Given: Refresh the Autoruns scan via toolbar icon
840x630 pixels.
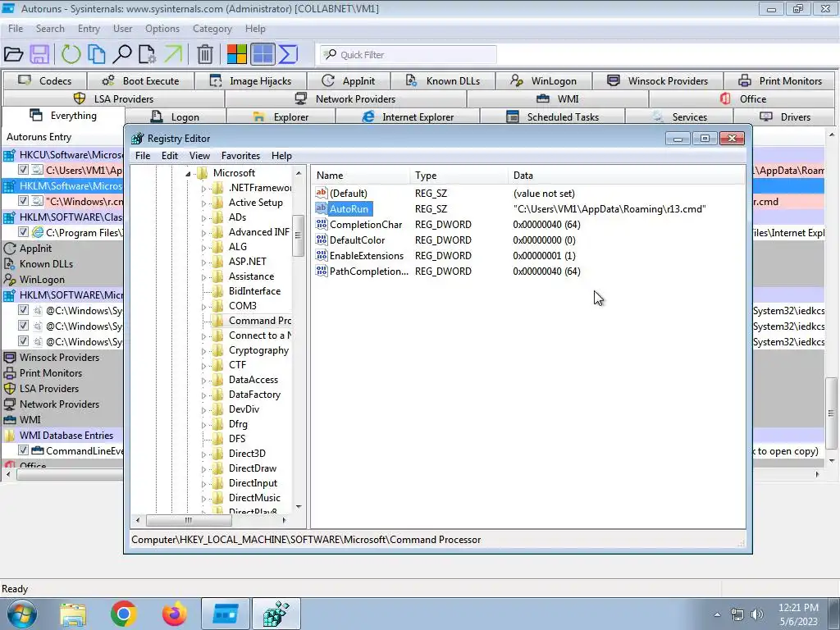Looking at the screenshot, I should tap(71, 54).
